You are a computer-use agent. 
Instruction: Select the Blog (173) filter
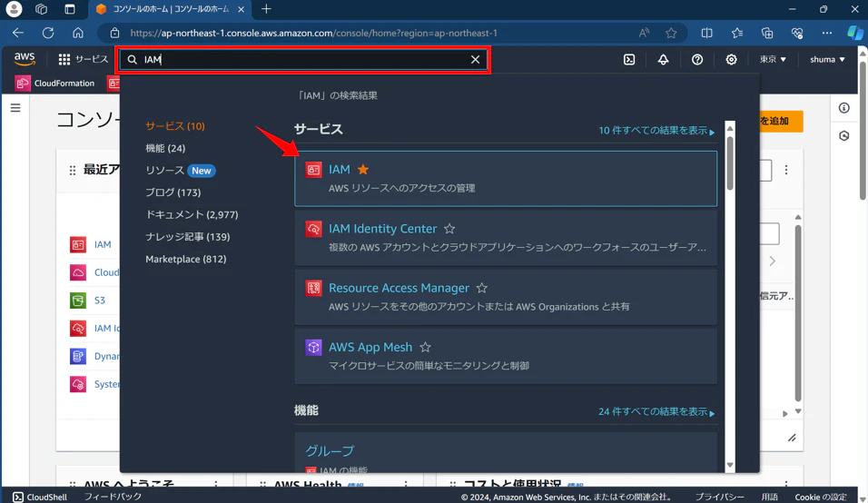[173, 192]
